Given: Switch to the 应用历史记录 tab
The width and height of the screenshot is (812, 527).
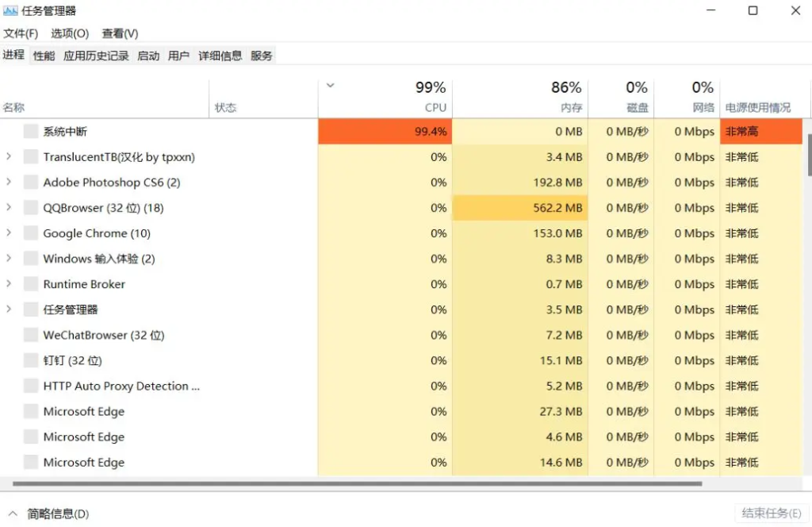Looking at the screenshot, I should click(96, 56).
